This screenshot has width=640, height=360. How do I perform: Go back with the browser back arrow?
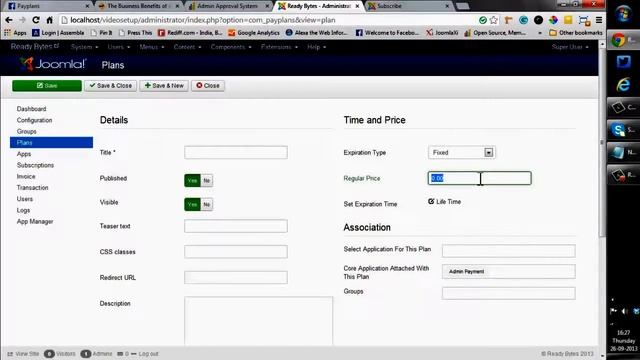(x=9, y=20)
